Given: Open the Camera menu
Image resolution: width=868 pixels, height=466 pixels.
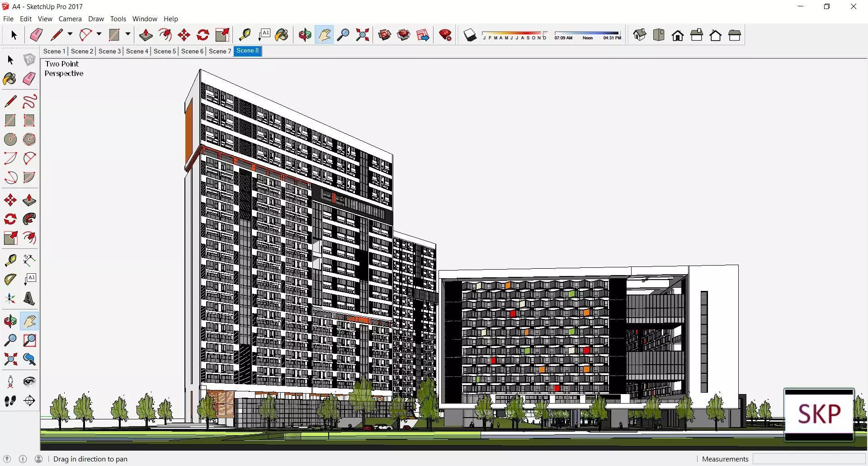Looking at the screenshot, I should (x=70, y=19).
